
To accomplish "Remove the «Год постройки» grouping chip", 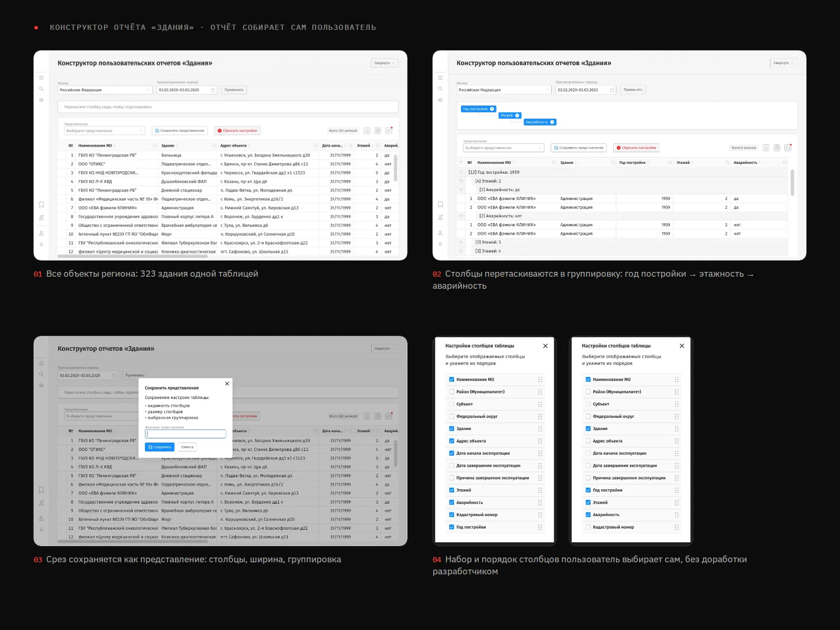I will pyautogui.click(x=492, y=109).
